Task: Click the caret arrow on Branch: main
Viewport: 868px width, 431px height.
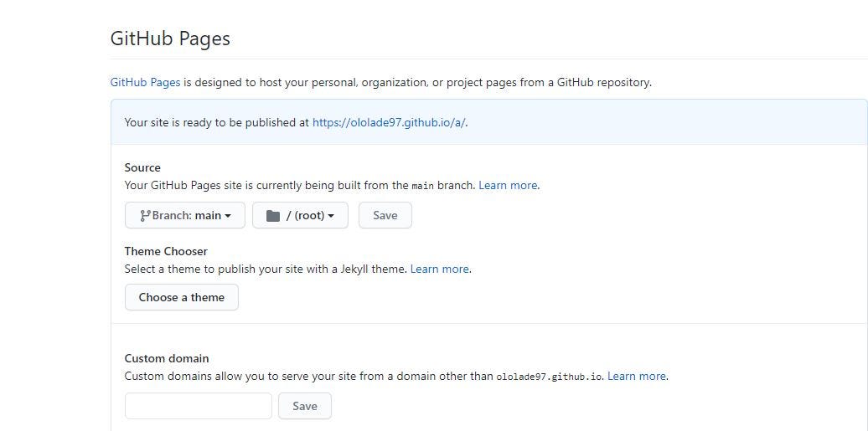Action: [x=228, y=216]
